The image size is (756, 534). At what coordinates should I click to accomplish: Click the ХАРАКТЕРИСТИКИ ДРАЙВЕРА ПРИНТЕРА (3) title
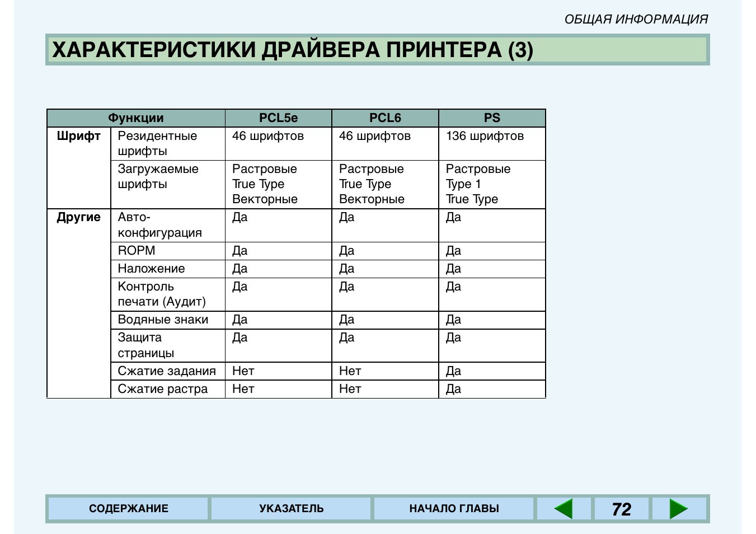click(x=292, y=50)
